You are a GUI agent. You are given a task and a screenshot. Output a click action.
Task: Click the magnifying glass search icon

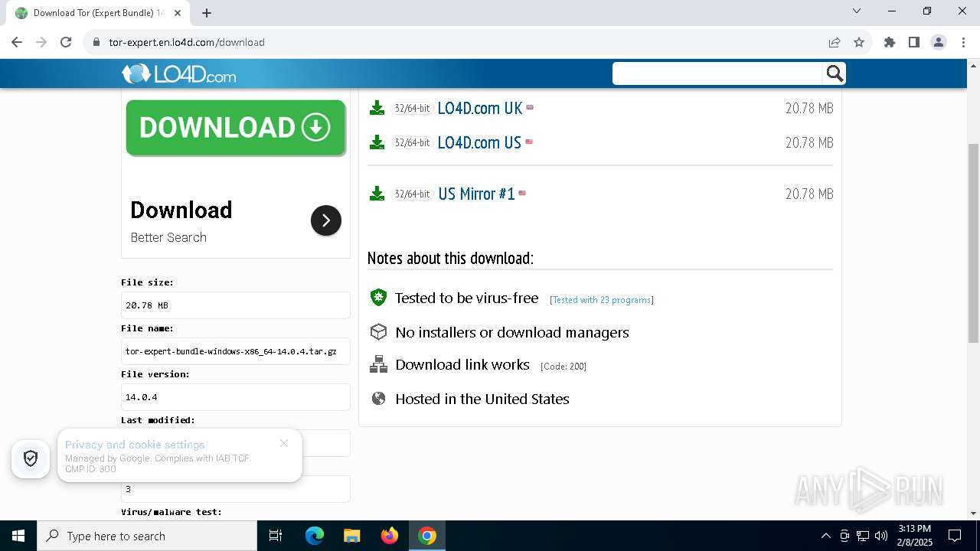point(835,73)
